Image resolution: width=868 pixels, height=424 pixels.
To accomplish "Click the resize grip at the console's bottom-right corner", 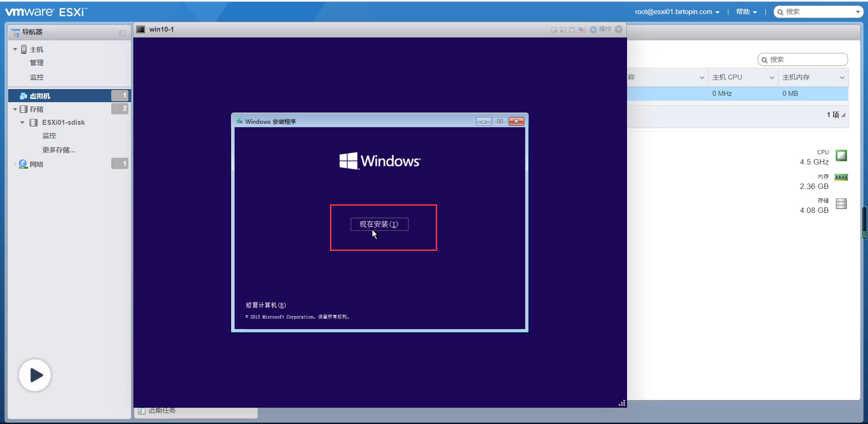I will click(622, 403).
